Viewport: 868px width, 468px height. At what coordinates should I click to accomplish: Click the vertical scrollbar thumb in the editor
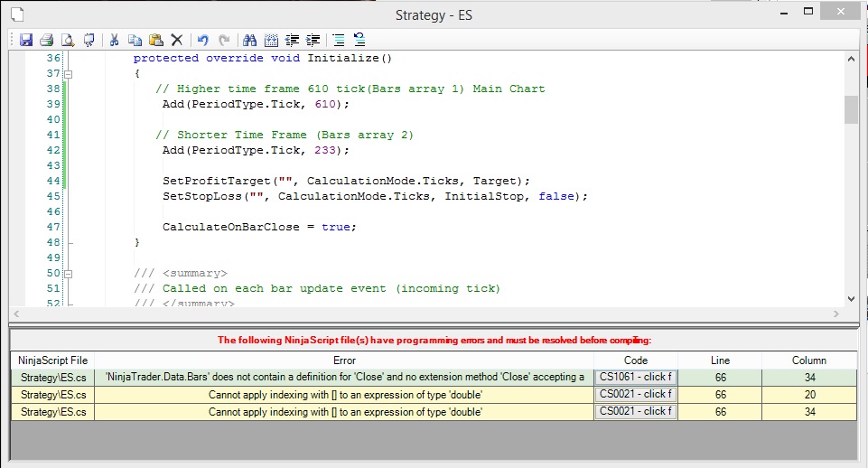(x=851, y=109)
